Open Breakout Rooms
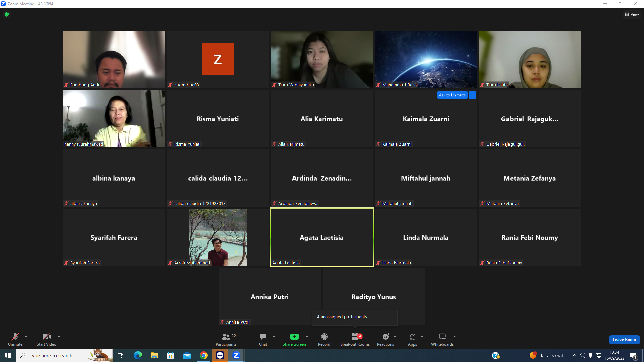 [x=355, y=339]
